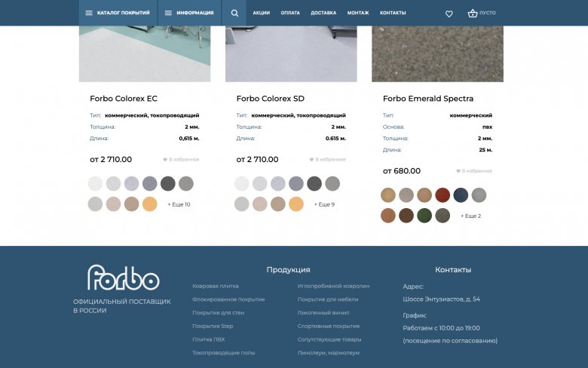
Task: Open the Ковровая плитка footer link
Action: click(x=216, y=286)
